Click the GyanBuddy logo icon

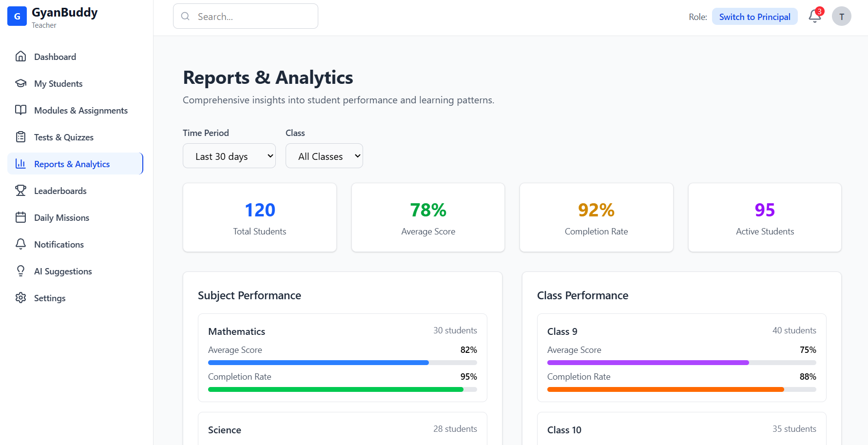(x=17, y=17)
